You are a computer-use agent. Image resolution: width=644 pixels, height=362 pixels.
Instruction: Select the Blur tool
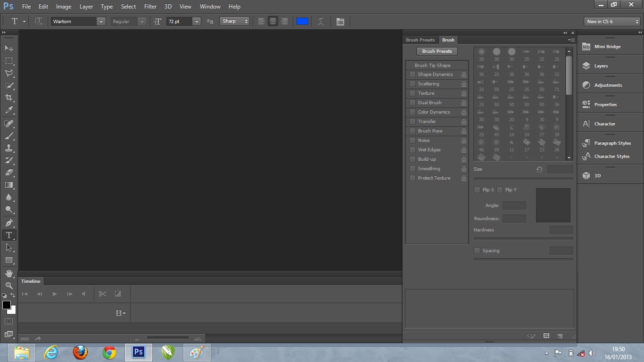pyautogui.click(x=9, y=197)
